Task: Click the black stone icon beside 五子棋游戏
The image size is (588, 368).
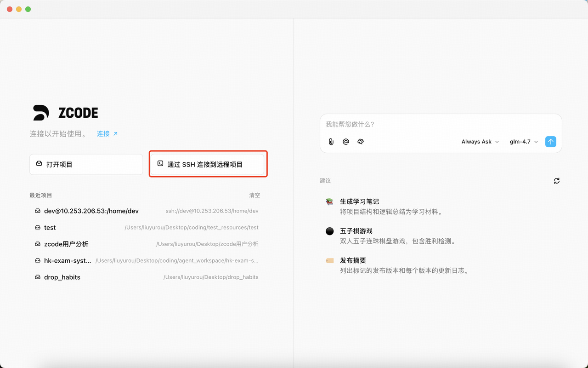Action: click(329, 231)
